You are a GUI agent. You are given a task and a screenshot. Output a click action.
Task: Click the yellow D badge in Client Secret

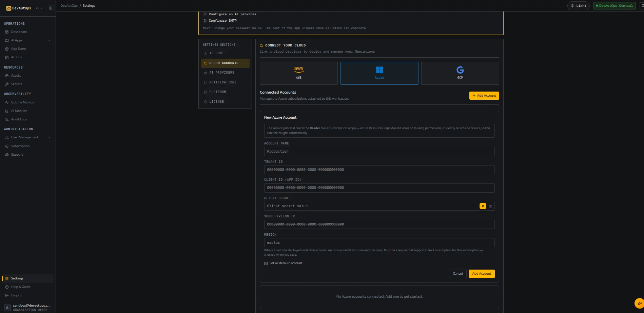(483, 206)
